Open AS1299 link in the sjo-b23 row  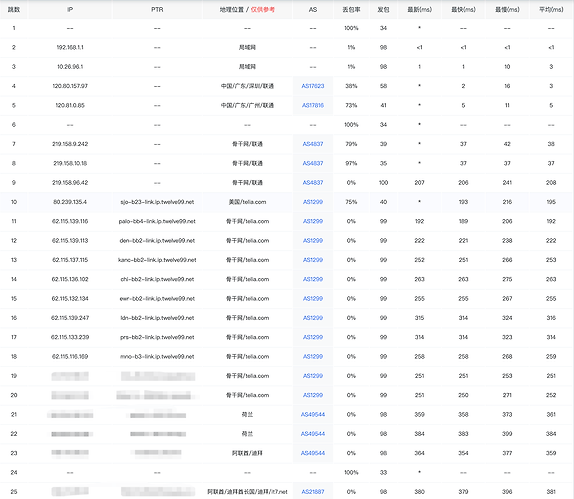tap(313, 202)
